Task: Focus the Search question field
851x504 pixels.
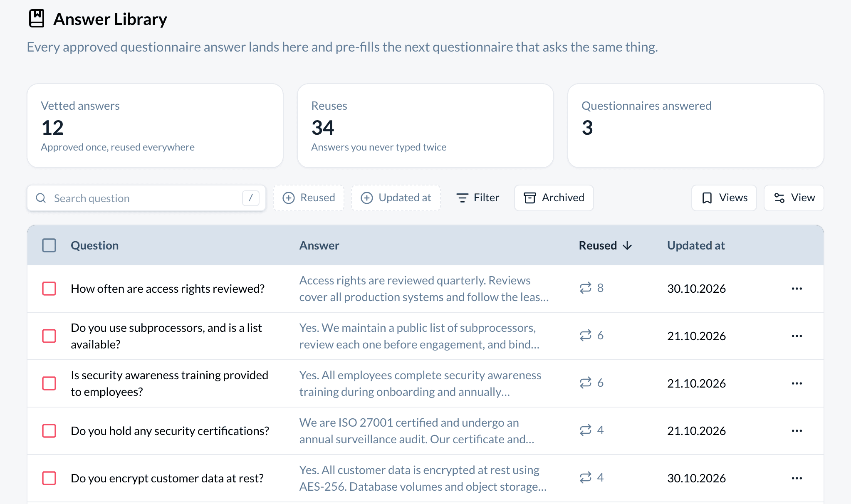Action: (x=146, y=198)
